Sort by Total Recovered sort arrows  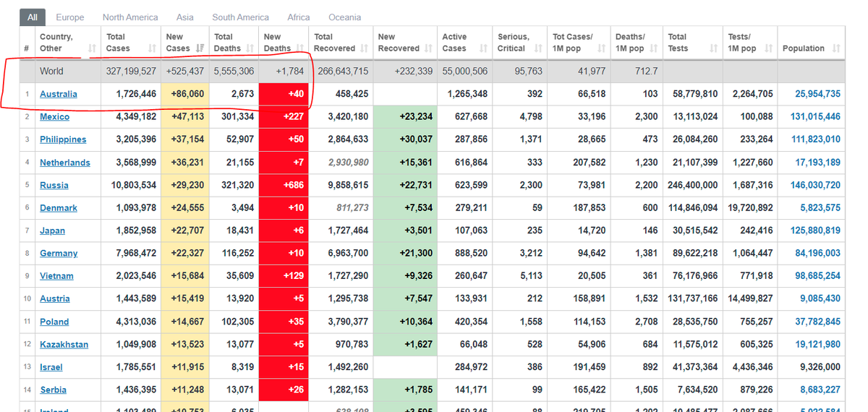coord(364,48)
